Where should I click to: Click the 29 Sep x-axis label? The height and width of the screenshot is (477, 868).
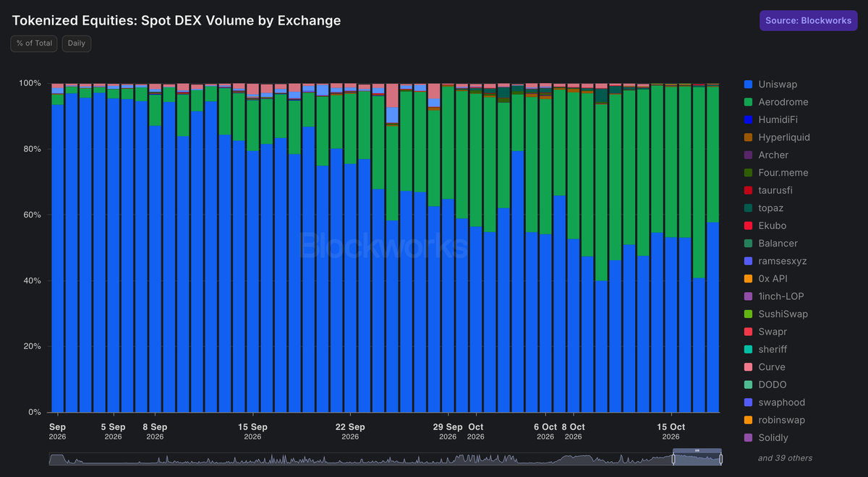(448, 431)
